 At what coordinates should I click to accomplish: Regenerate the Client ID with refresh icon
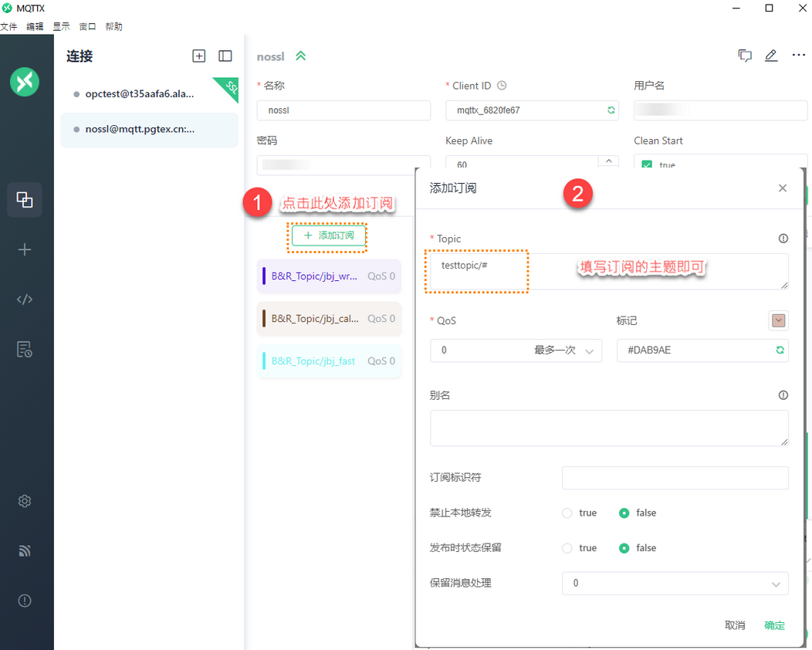[611, 110]
